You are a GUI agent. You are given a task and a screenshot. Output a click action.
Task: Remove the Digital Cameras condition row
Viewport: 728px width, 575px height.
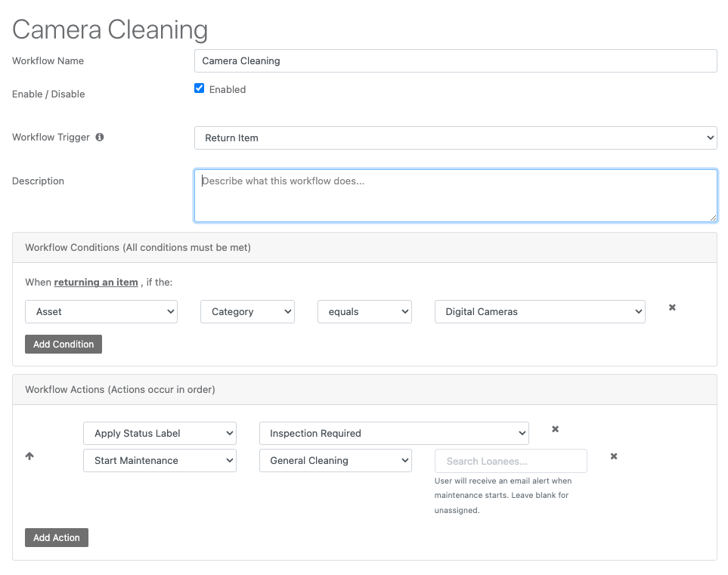671,308
